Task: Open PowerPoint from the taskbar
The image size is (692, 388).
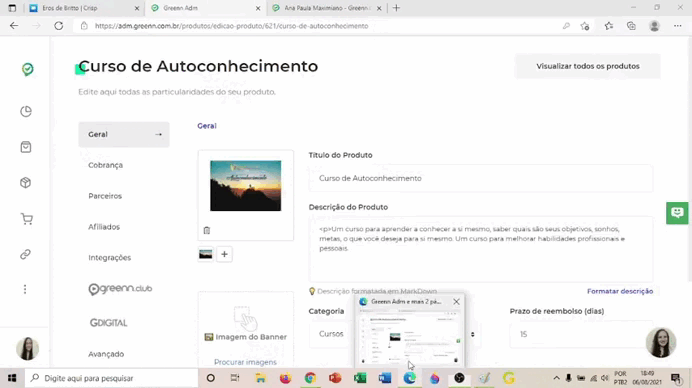Action: 335,378
